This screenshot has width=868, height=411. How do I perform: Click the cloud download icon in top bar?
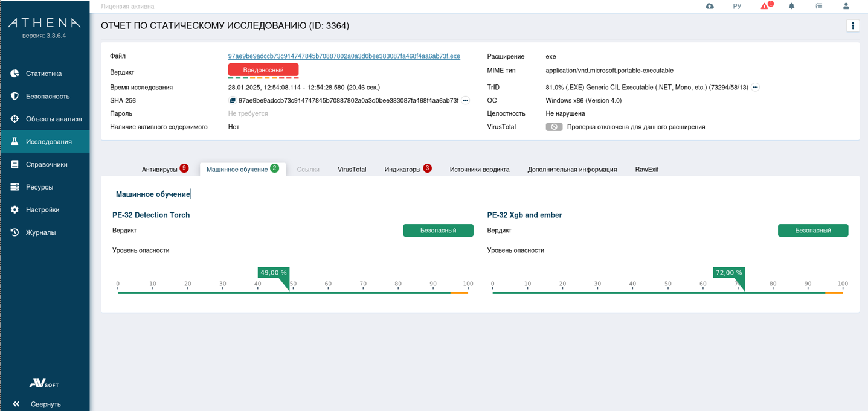point(710,6)
